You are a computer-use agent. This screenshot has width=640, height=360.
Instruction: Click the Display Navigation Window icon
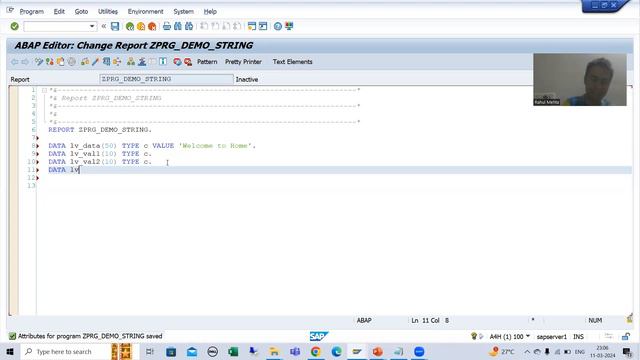tap(142, 62)
